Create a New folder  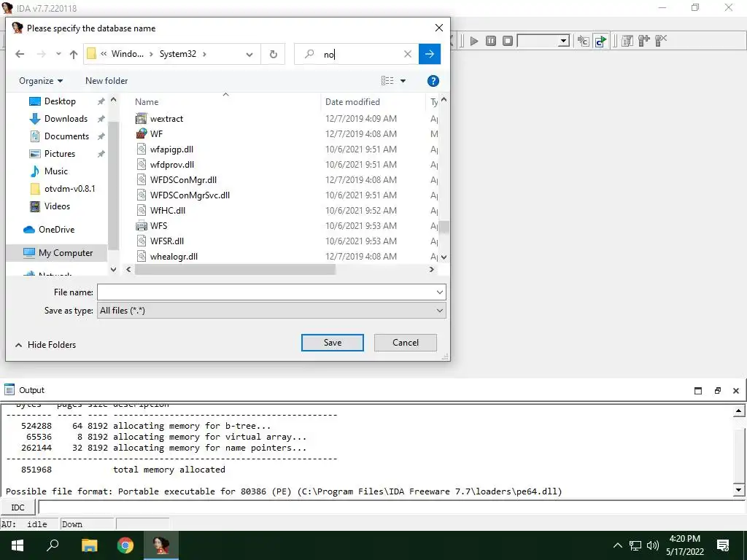[x=107, y=81]
